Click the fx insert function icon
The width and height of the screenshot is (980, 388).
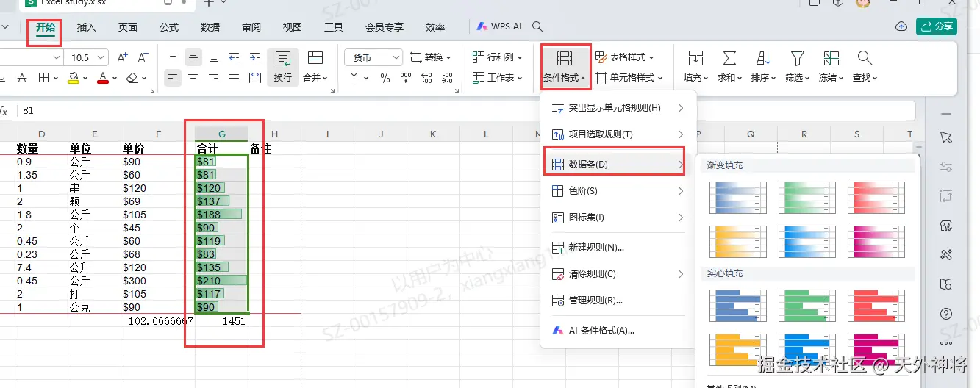pos(4,111)
